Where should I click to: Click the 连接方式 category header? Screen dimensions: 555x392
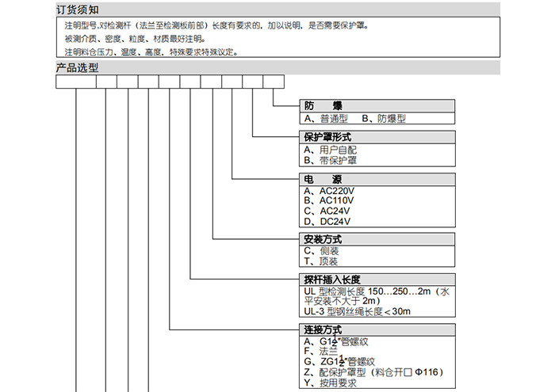[323, 329]
